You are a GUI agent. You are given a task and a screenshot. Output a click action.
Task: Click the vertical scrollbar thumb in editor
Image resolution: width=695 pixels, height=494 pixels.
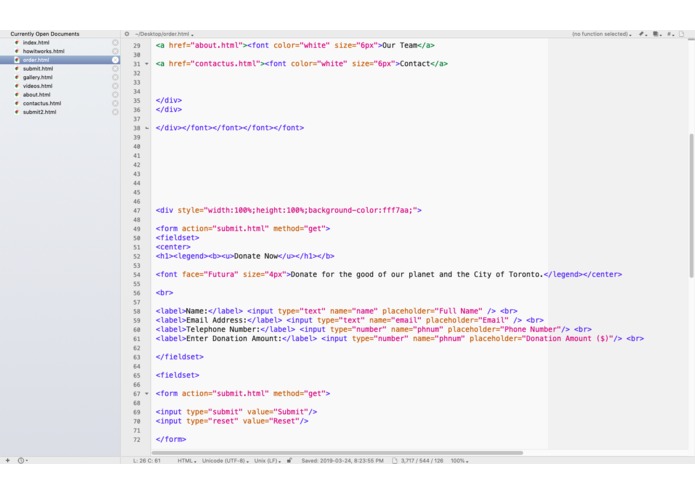coord(691,206)
